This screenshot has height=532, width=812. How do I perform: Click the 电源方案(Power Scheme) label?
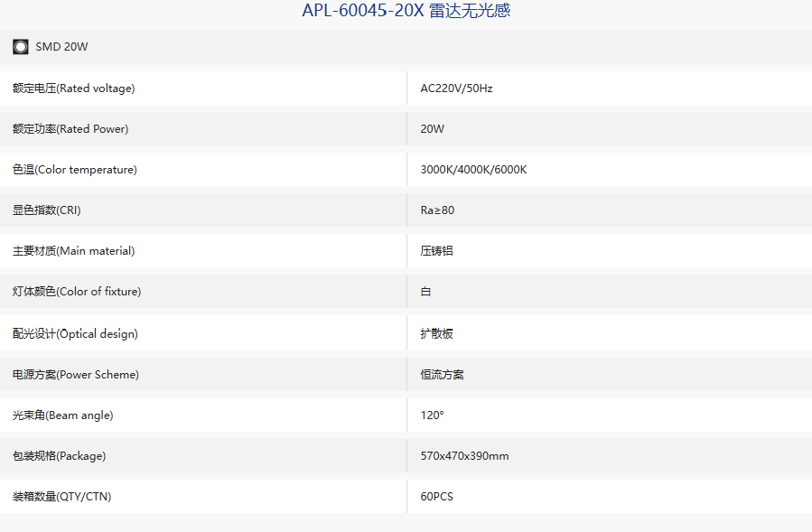point(76,375)
